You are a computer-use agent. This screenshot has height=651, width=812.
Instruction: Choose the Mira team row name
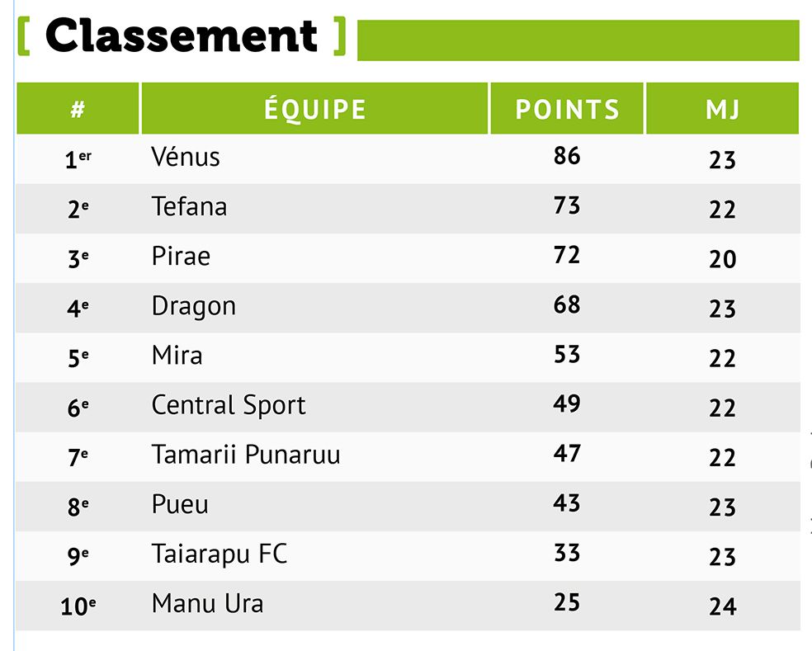click(177, 356)
